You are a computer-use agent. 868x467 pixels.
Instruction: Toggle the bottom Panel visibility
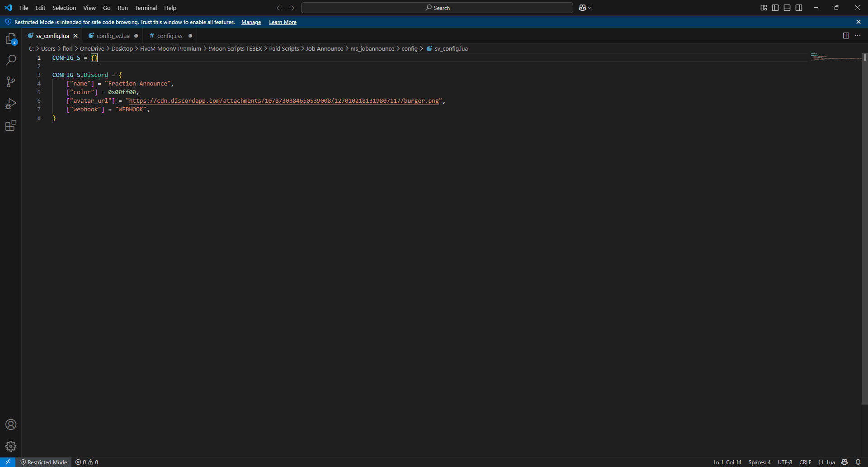pyautogui.click(x=787, y=8)
